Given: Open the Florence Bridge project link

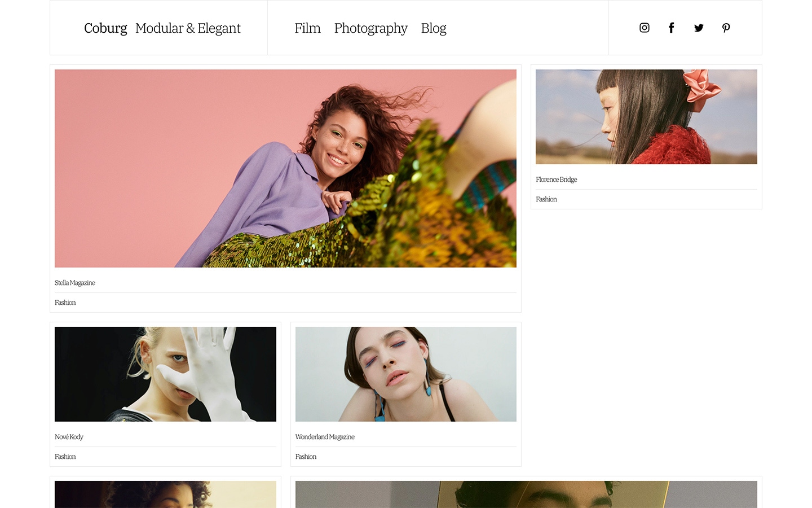Looking at the screenshot, I should pyautogui.click(x=557, y=179).
